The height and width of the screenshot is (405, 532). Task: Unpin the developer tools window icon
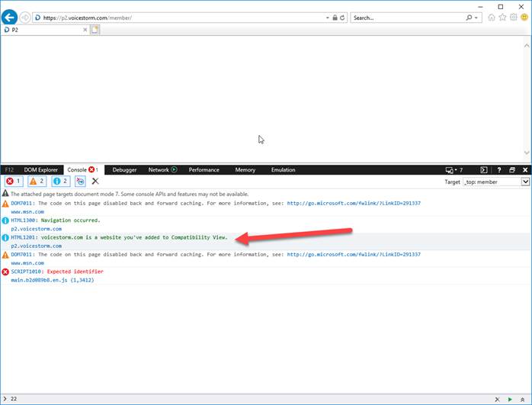(x=512, y=170)
